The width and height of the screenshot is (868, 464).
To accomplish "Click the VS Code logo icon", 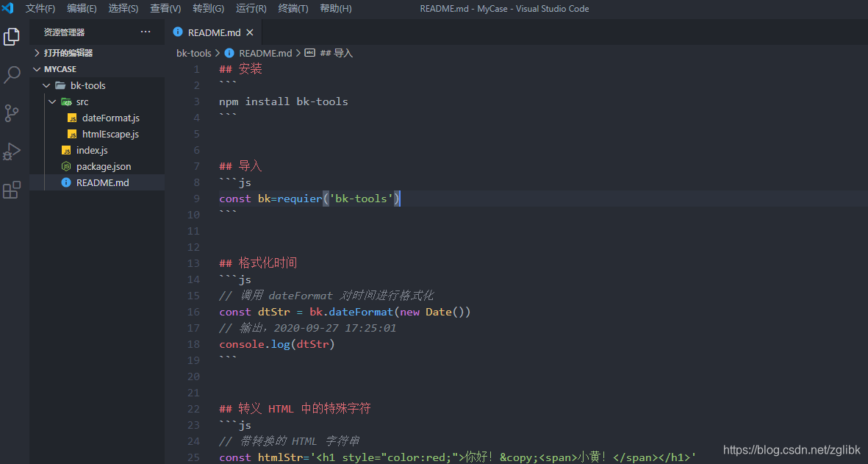I will click(8, 8).
